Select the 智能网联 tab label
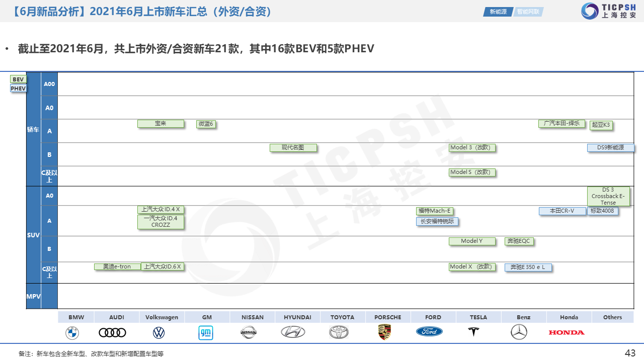 [528, 12]
